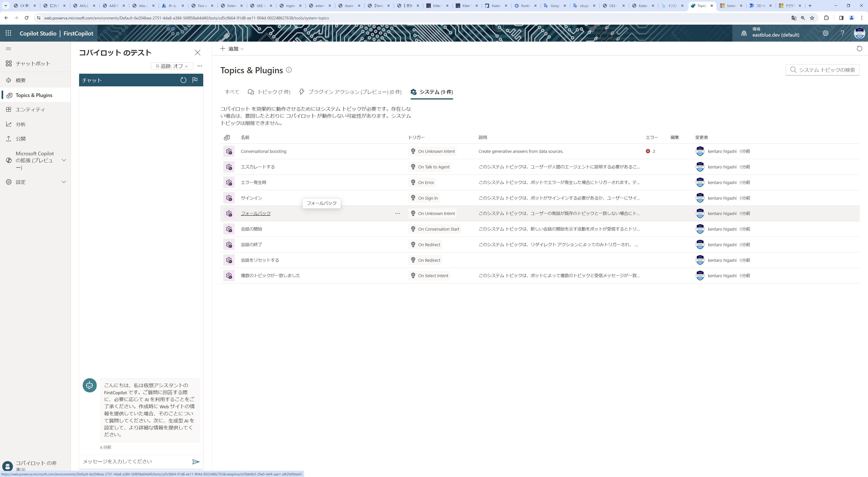Open the 追跡: オフ dropdown
This screenshot has width=868, height=477.
click(172, 66)
